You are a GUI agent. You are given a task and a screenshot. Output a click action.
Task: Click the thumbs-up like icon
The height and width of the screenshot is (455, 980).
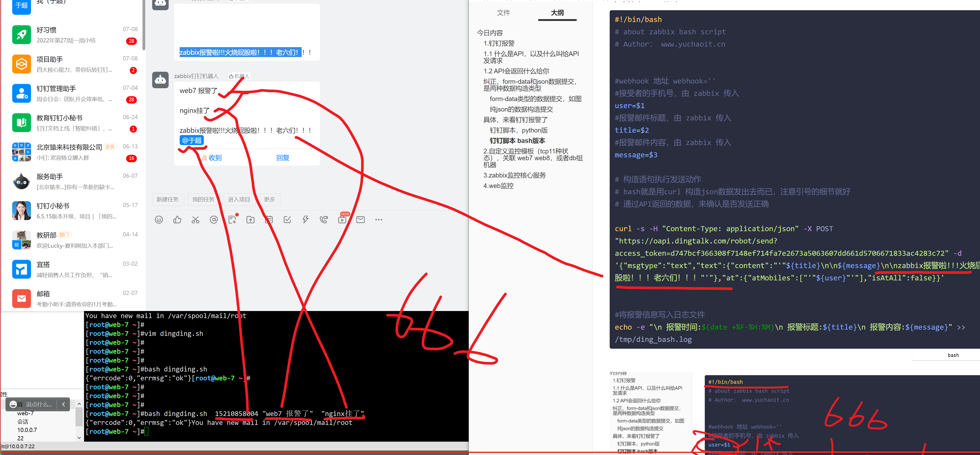click(x=177, y=219)
